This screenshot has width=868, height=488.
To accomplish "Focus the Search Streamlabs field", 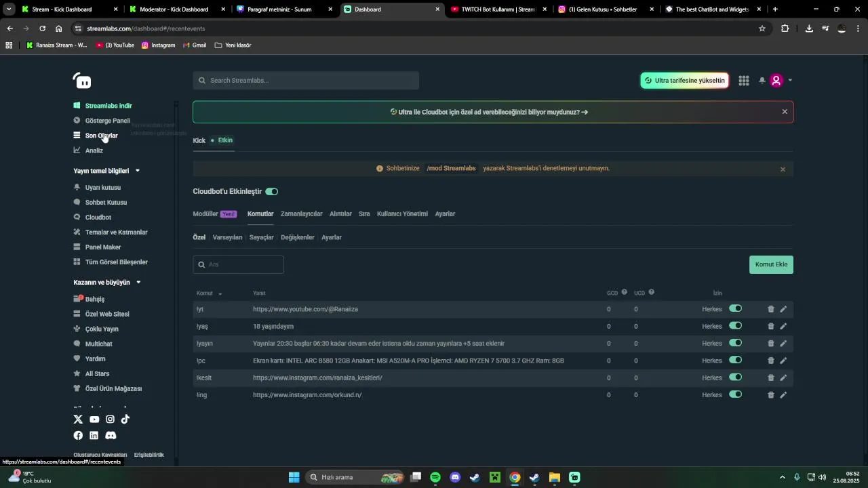I will pos(306,81).
